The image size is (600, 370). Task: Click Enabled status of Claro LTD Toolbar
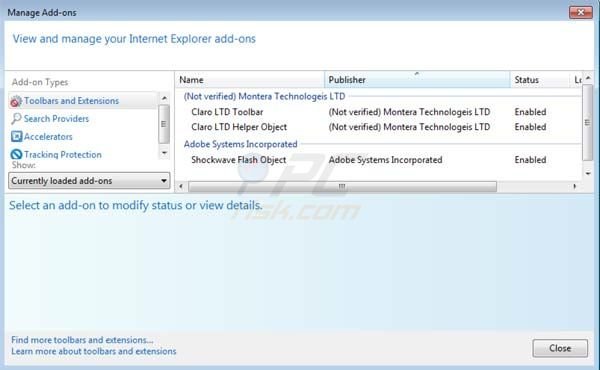[x=530, y=112]
